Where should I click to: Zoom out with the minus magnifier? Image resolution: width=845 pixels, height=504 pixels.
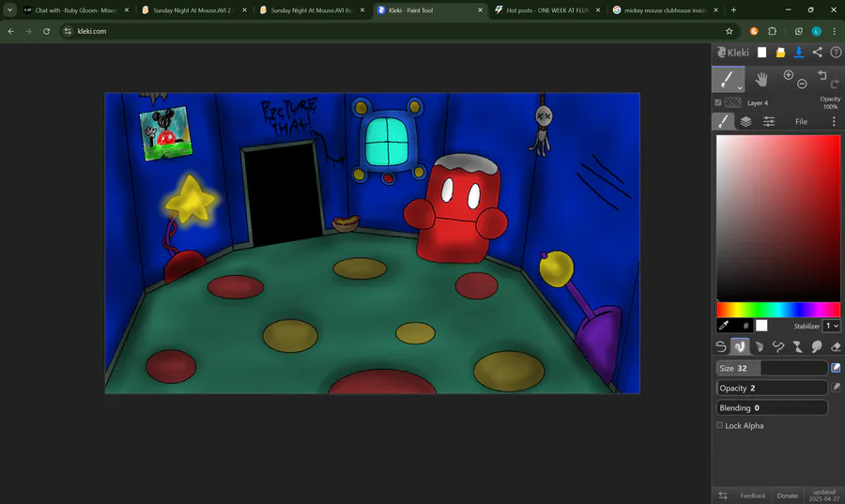[x=802, y=84]
